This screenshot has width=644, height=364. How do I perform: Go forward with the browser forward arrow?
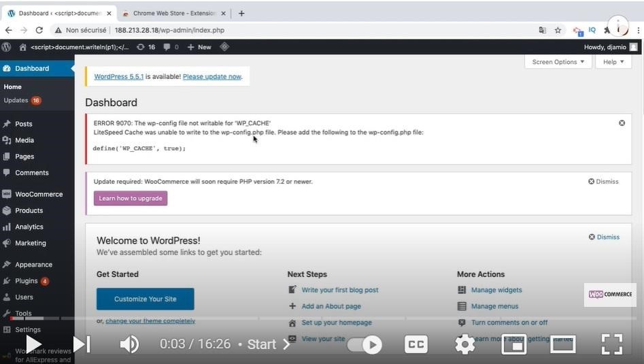(x=24, y=30)
